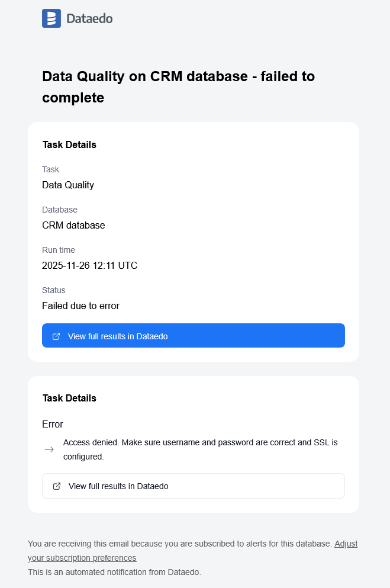The image size is (390, 588).
Task: Click the first Task Details heading
Action: pos(69,144)
